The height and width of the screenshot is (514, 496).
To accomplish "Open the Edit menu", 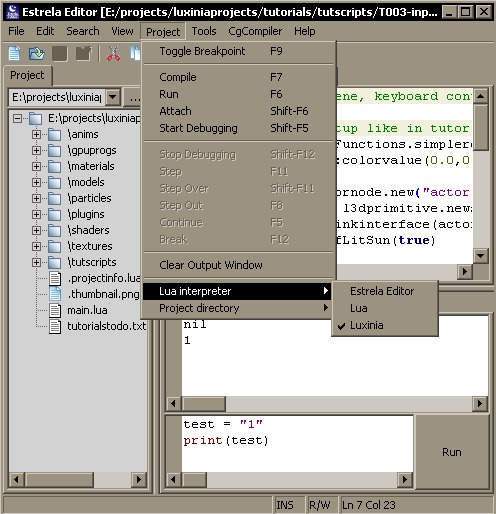I will pyautogui.click(x=45, y=31).
